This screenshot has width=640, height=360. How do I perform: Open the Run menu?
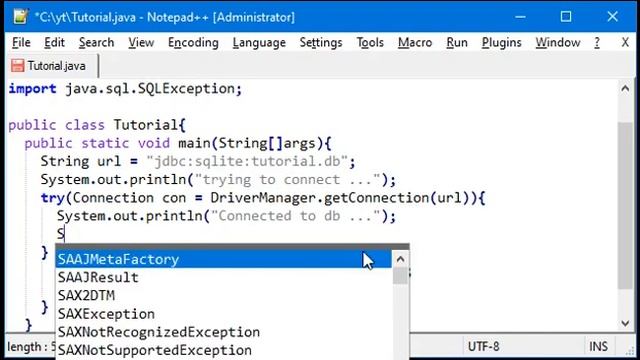point(457,42)
